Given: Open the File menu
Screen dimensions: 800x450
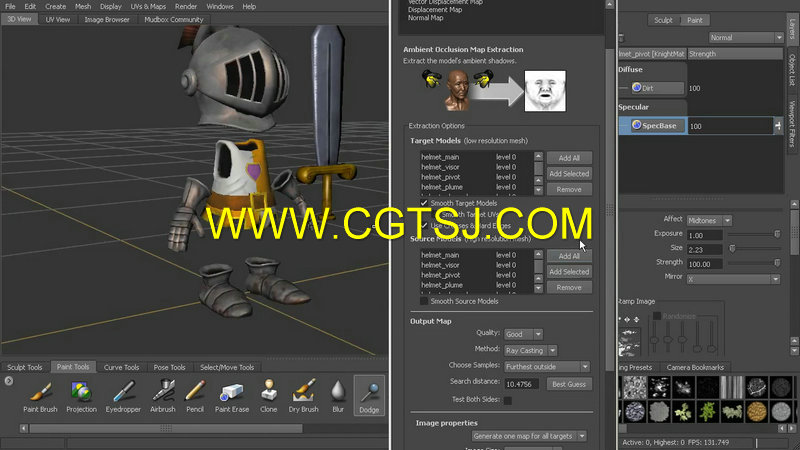Looking at the screenshot, I should 10,7.
